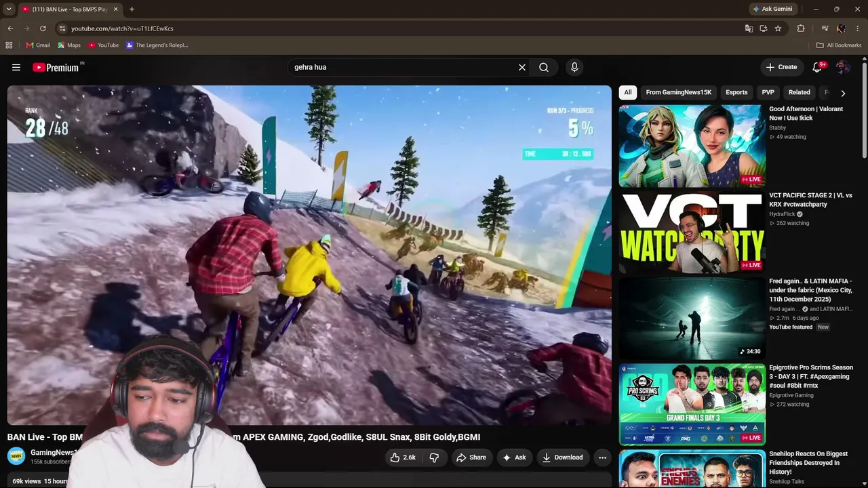Translate this page icon in address bar
Image resolution: width=868 pixels, height=488 pixels.
(x=749, y=28)
